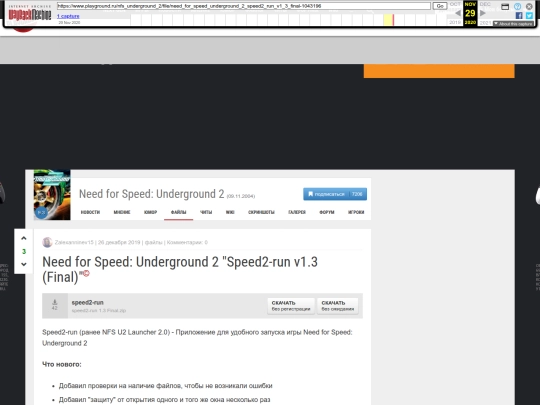Click the "Что нового:" heading
Screen dimensions: 540x405
point(62,364)
